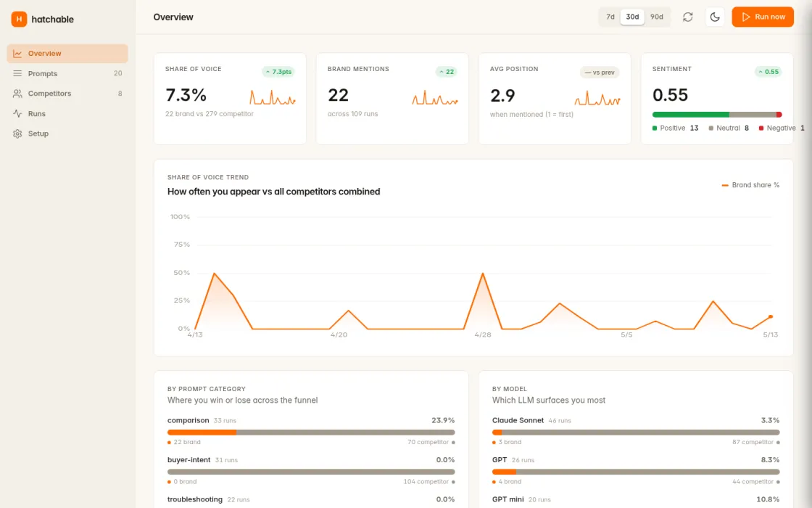
Task: Click the vs prev badge
Action: (600, 72)
